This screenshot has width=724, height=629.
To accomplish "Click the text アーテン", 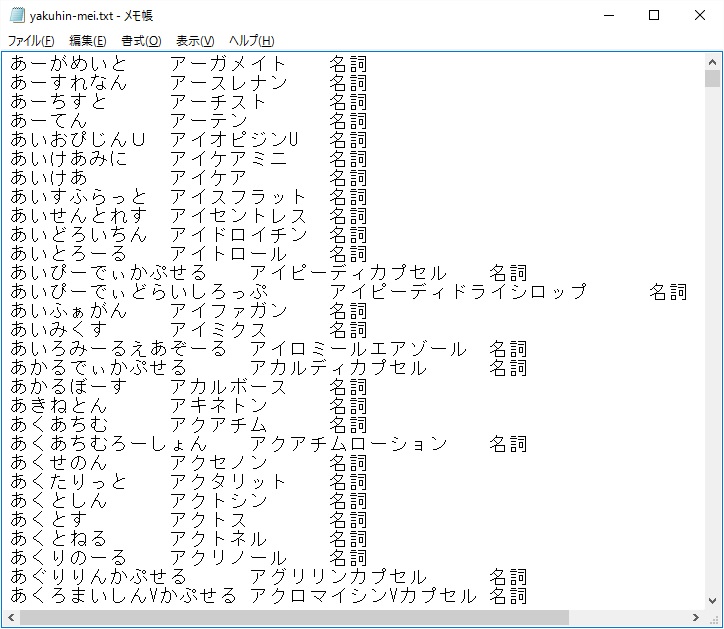I will [209, 121].
